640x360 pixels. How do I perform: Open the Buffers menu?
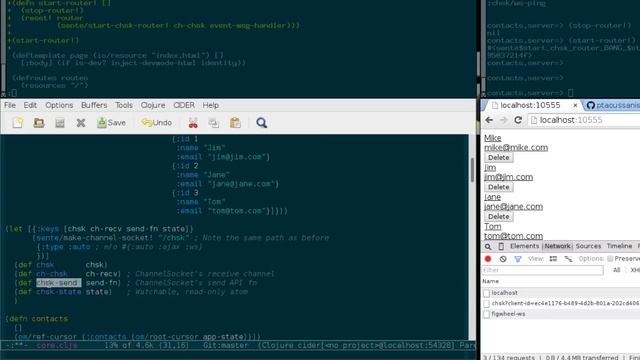94,105
